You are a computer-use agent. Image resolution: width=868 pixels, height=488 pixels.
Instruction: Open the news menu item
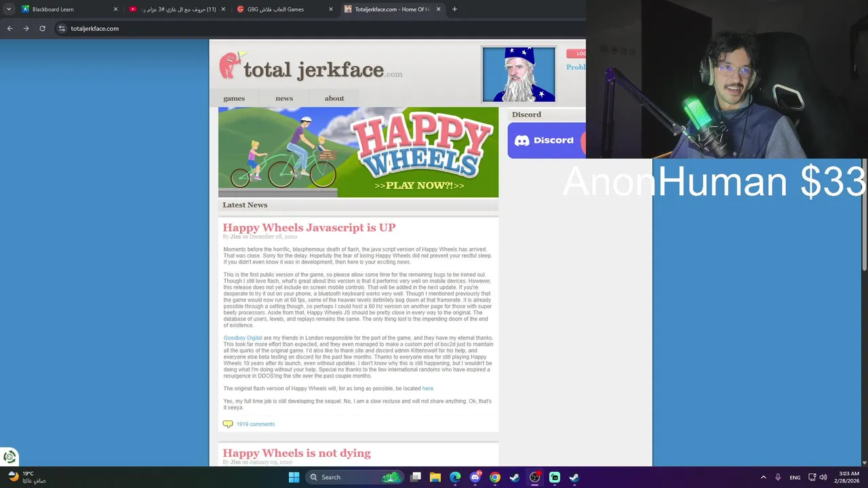[x=284, y=98]
